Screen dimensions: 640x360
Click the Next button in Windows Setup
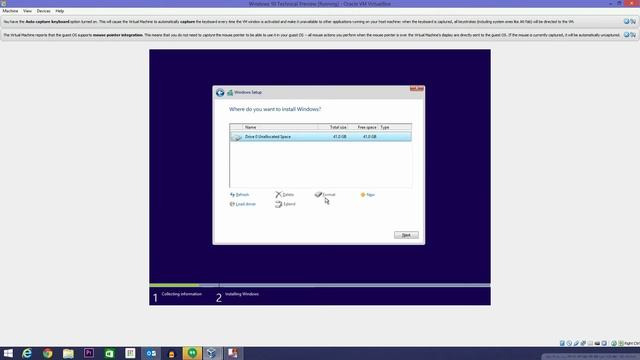coord(406,235)
